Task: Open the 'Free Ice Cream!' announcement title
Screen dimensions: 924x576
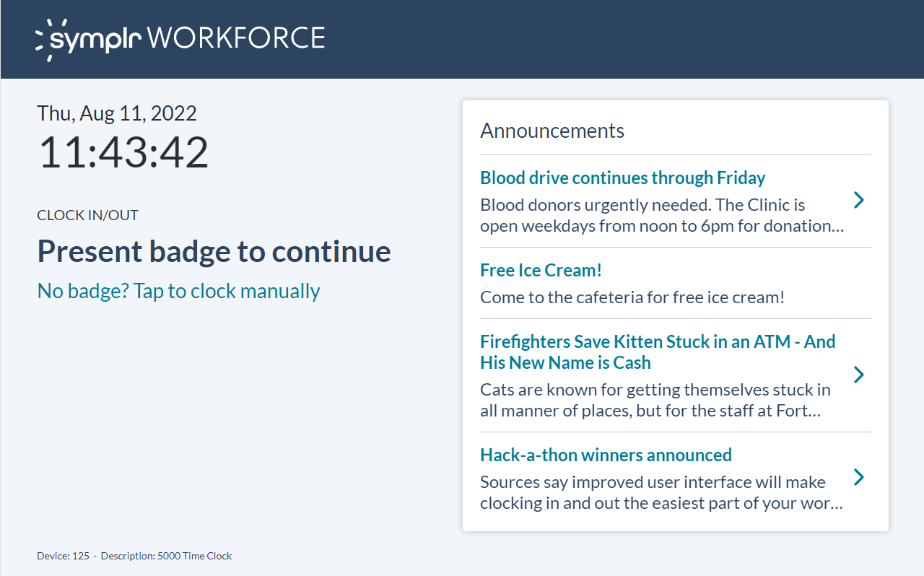Action: point(541,270)
